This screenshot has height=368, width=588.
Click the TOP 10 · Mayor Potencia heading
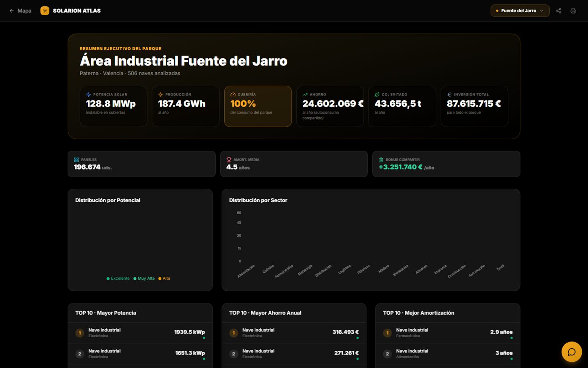tap(105, 313)
